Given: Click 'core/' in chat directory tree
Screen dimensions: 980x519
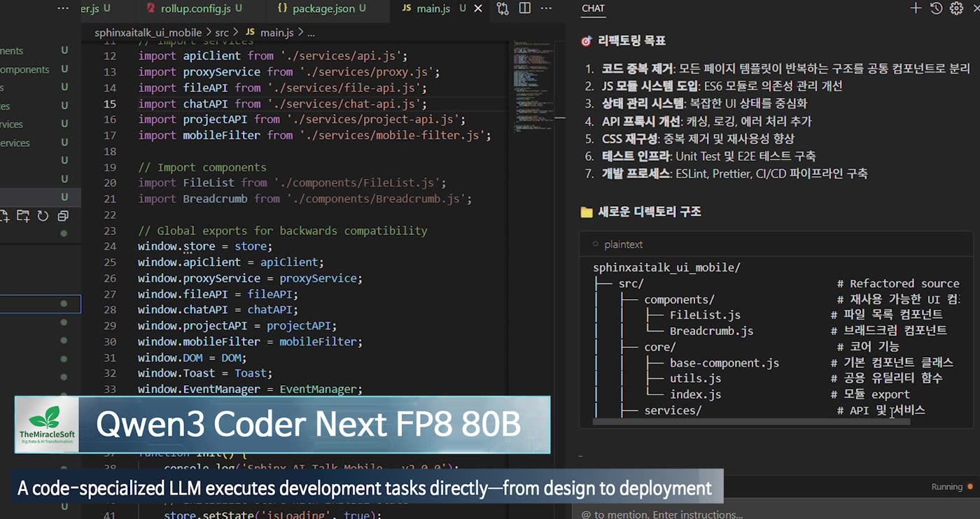Looking at the screenshot, I should pyautogui.click(x=660, y=347).
